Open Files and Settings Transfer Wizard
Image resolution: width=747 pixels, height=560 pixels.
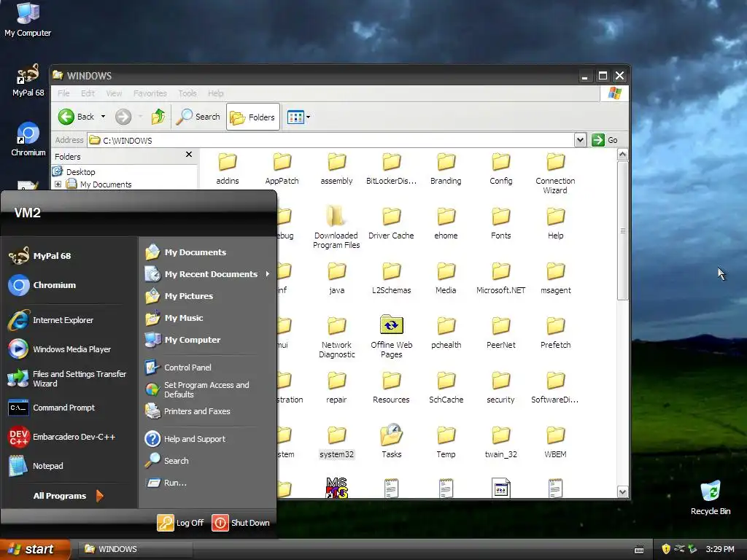point(67,378)
